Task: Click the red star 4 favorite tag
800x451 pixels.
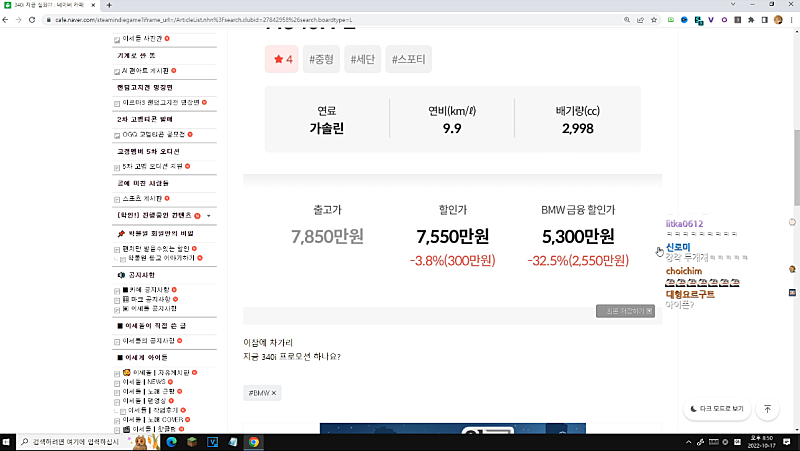Action: 282,59
